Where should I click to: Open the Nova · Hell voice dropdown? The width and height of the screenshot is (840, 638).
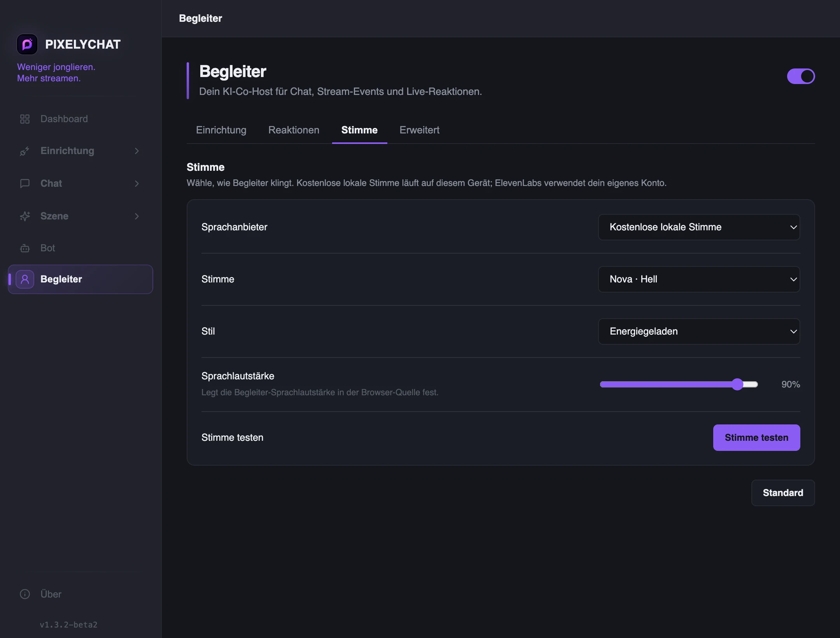click(699, 279)
